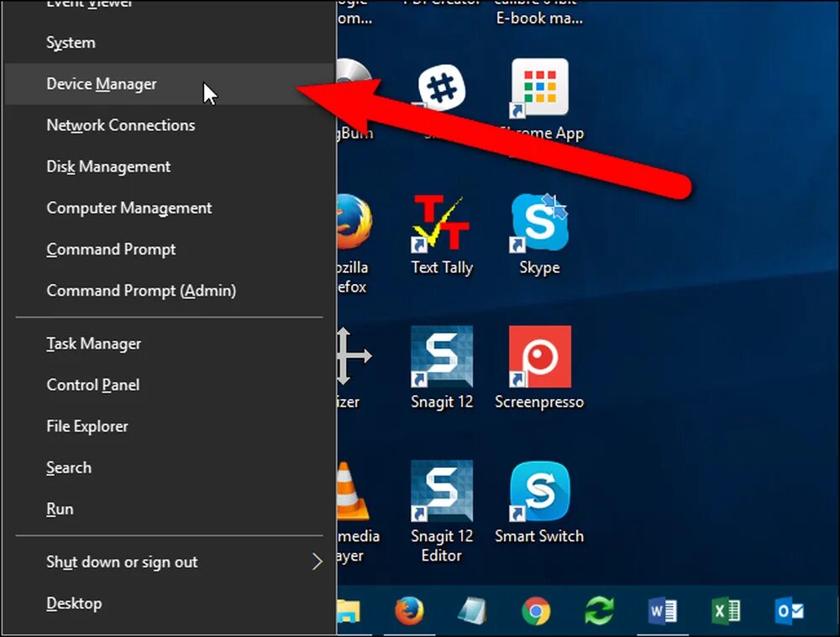
Task: Open Computer Management entry
Action: [x=169, y=208]
